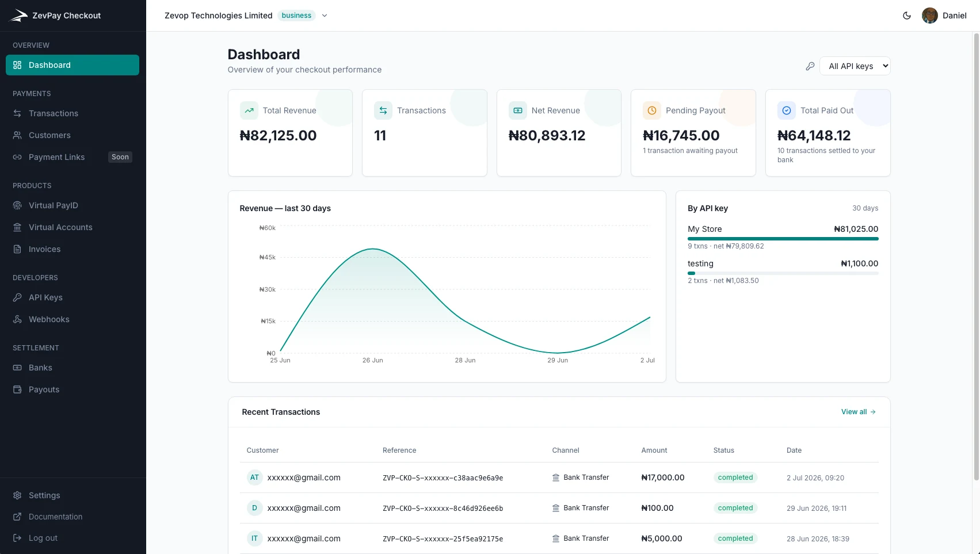Screen dimensions: 980x554
Task: Click the Log out arrow icon
Action: click(x=17, y=538)
